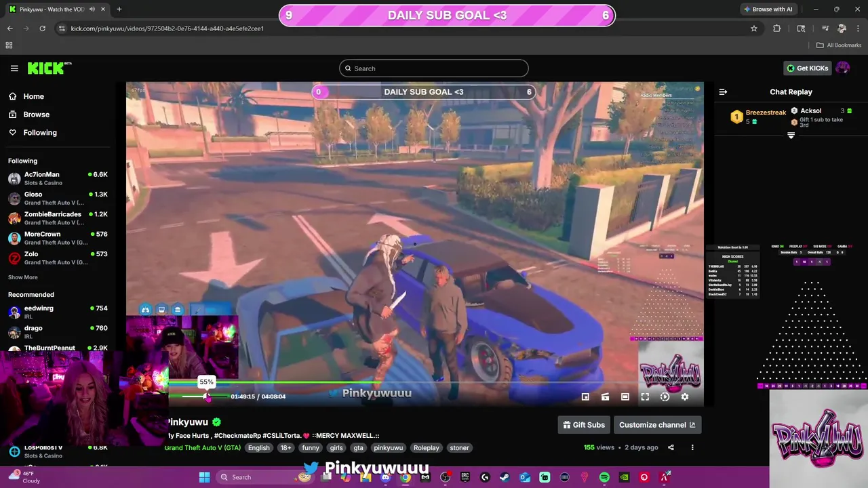Open Zolo channel from Following
Viewport: 868px width, 488px height.
point(57,258)
